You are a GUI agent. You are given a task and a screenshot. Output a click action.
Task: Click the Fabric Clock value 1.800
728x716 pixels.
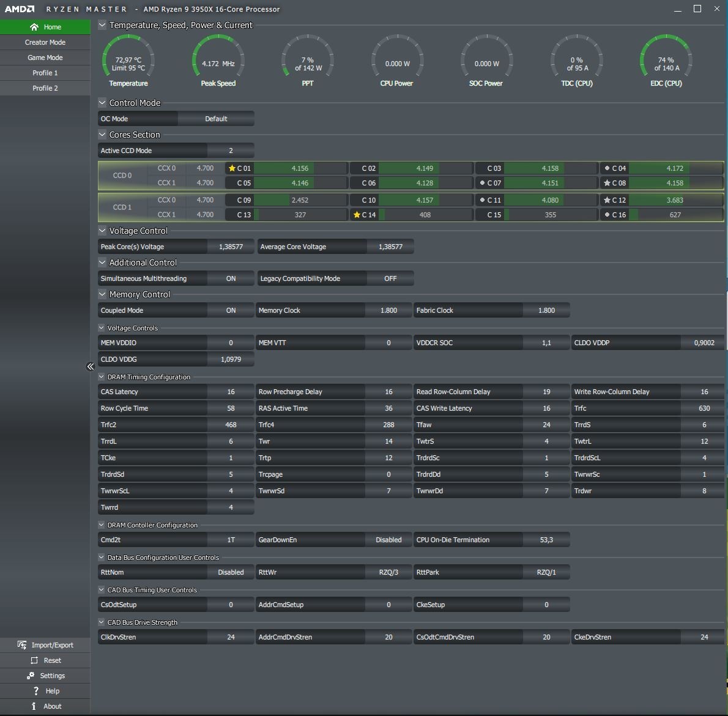(546, 310)
